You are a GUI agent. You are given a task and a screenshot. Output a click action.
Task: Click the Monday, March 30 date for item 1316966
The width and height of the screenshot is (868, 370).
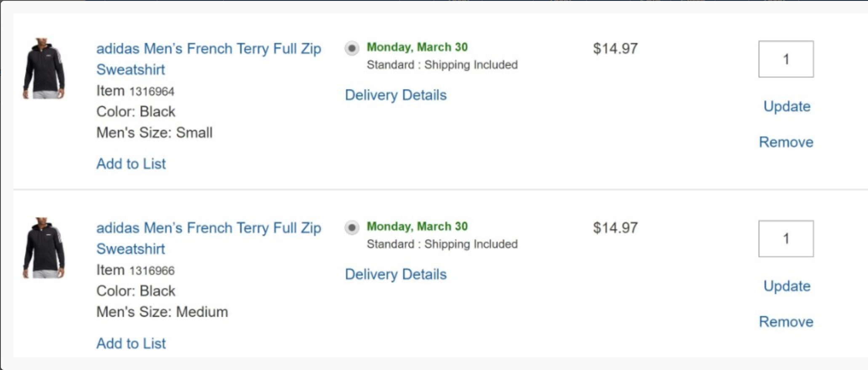coord(417,226)
